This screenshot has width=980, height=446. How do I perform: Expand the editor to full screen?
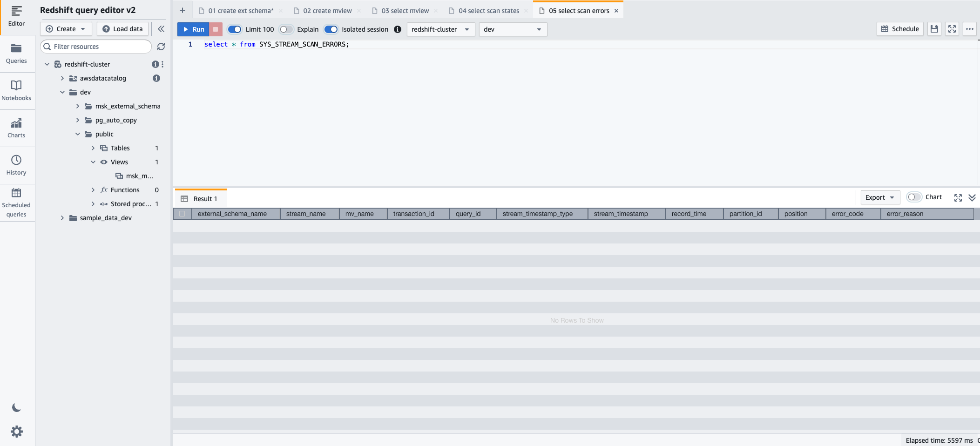(952, 29)
